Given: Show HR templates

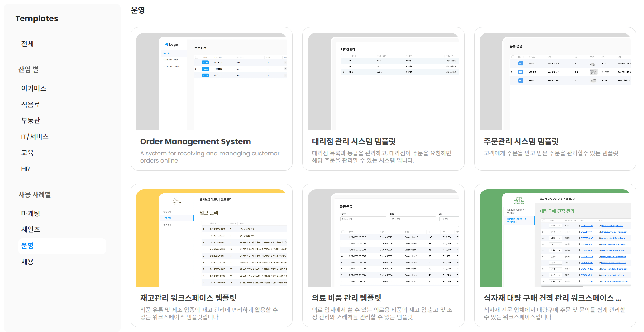Looking at the screenshot, I should point(26,169).
